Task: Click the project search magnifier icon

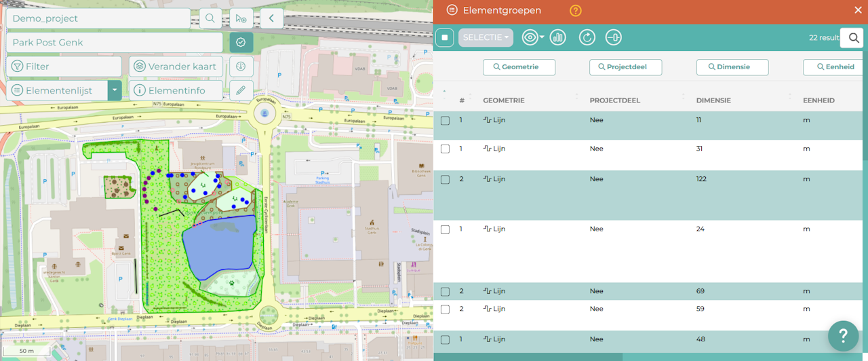Action: click(x=210, y=18)
